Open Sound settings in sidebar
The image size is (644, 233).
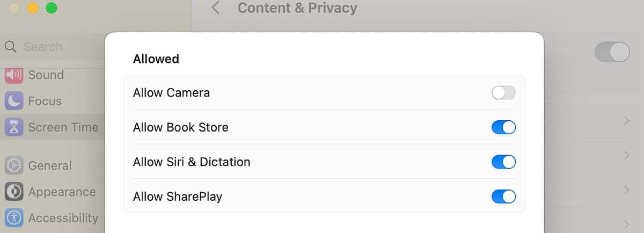46,75
